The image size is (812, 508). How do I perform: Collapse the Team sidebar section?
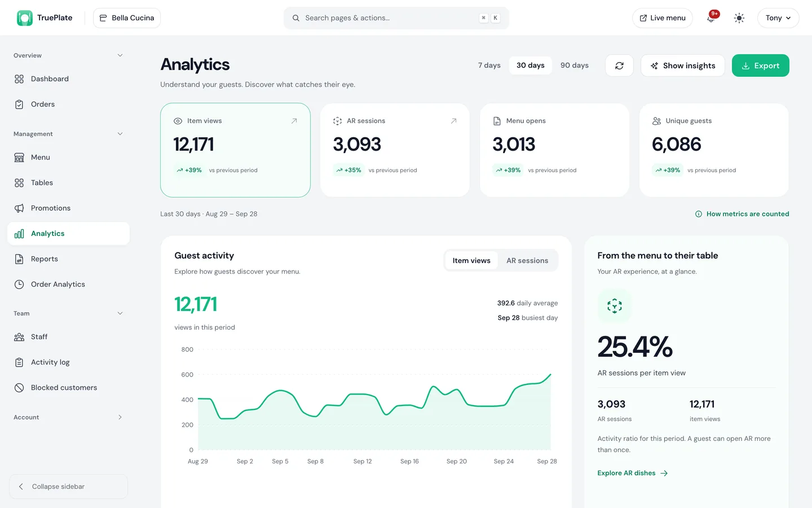(x=120, y=313)
